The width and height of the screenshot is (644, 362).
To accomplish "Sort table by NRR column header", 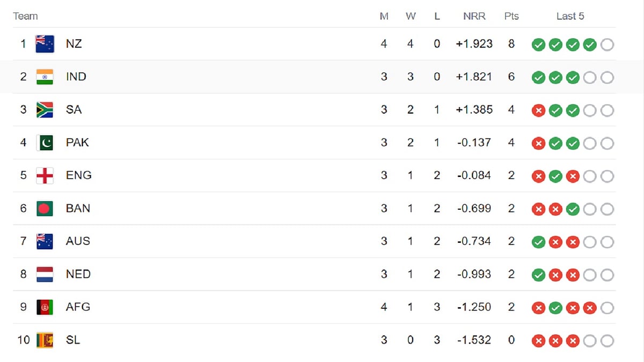I will (x=474, y=16).
